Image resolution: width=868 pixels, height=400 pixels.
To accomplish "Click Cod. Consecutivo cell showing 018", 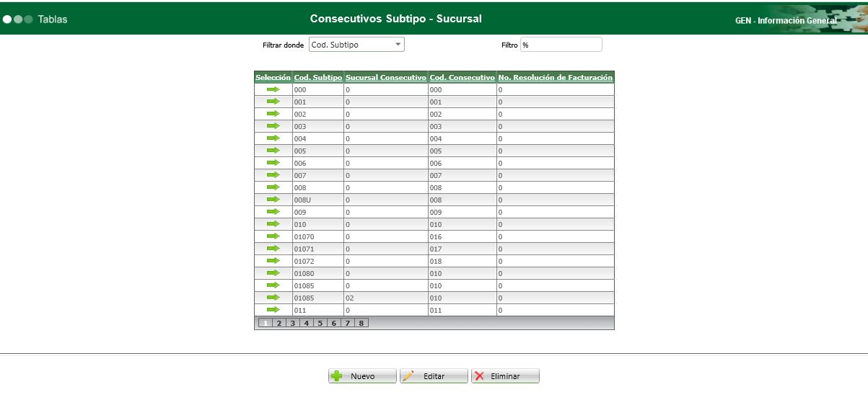I will [x=463, y=261].
